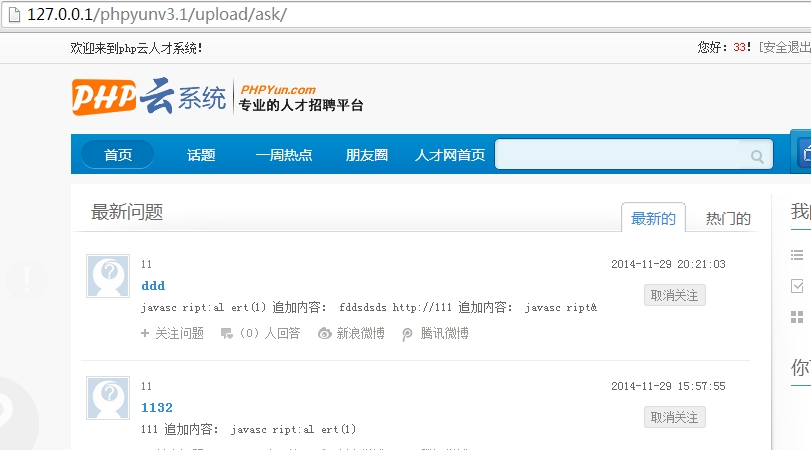The height and width of the screenshot is (450, 811).
Task: Click author name 11 above 1132
Action: point(146,386)
